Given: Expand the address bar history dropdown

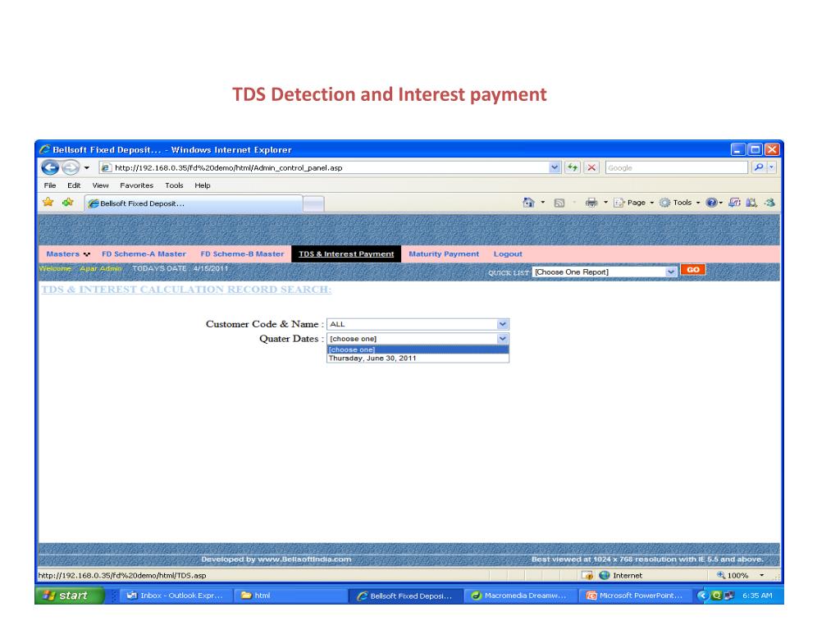Looking at the screenshot, I should click(x=555, y=167).
